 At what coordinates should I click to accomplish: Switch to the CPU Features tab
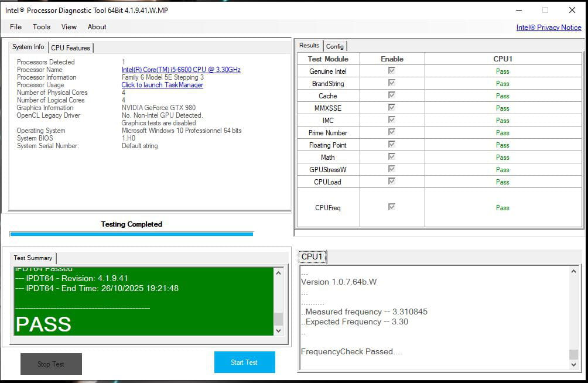[70, 47]
